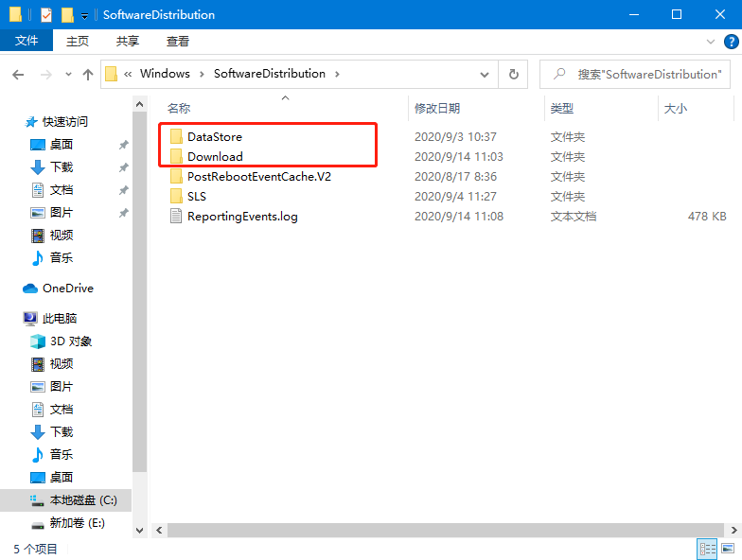
Task: Select the DataStore folder icon
Action: pos(176,136)
